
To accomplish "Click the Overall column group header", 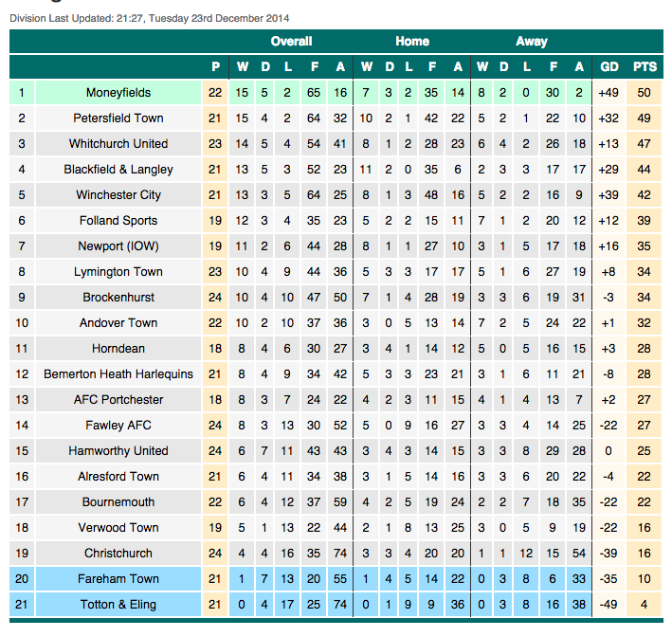I will [x=291, y=41].
